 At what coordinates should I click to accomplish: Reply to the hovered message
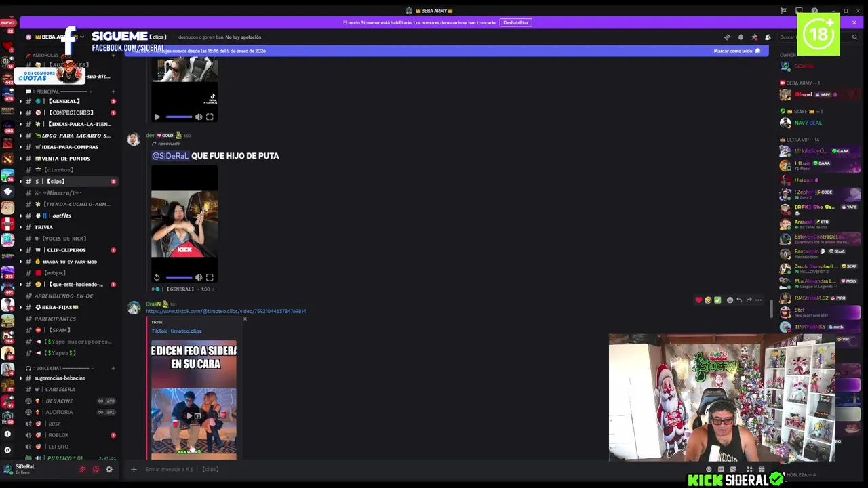point(739,300)
